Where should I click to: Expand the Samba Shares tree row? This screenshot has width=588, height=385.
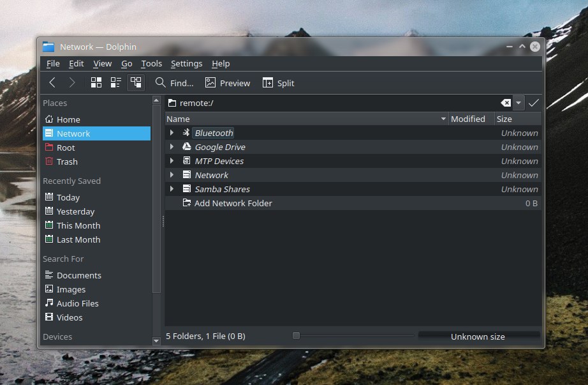(x=172, y=188)
